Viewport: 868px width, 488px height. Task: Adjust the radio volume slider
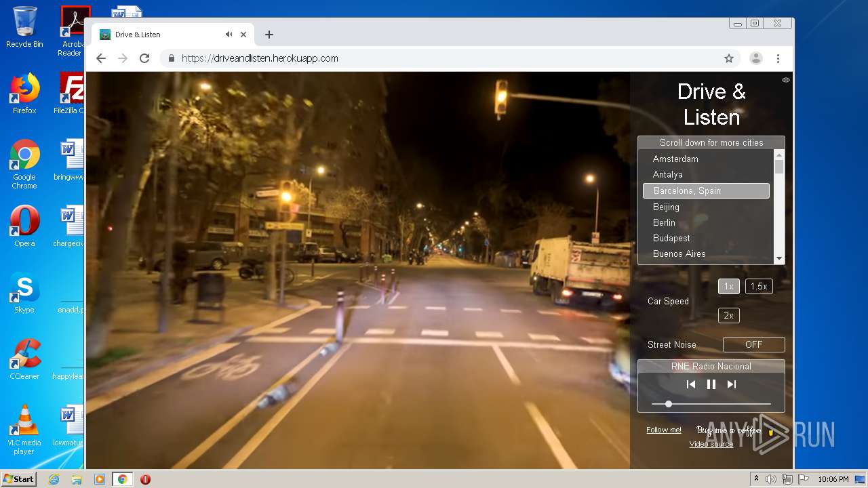[x=711, y=404]
